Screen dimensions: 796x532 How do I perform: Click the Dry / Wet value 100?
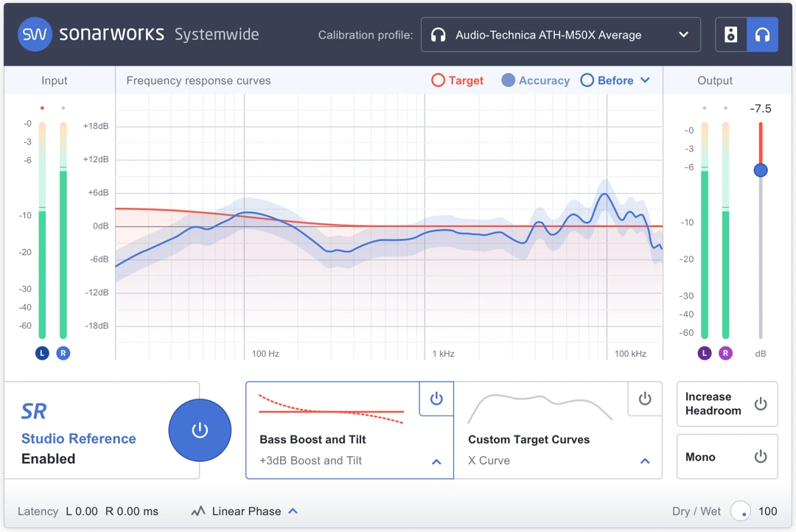coord(767,511)
